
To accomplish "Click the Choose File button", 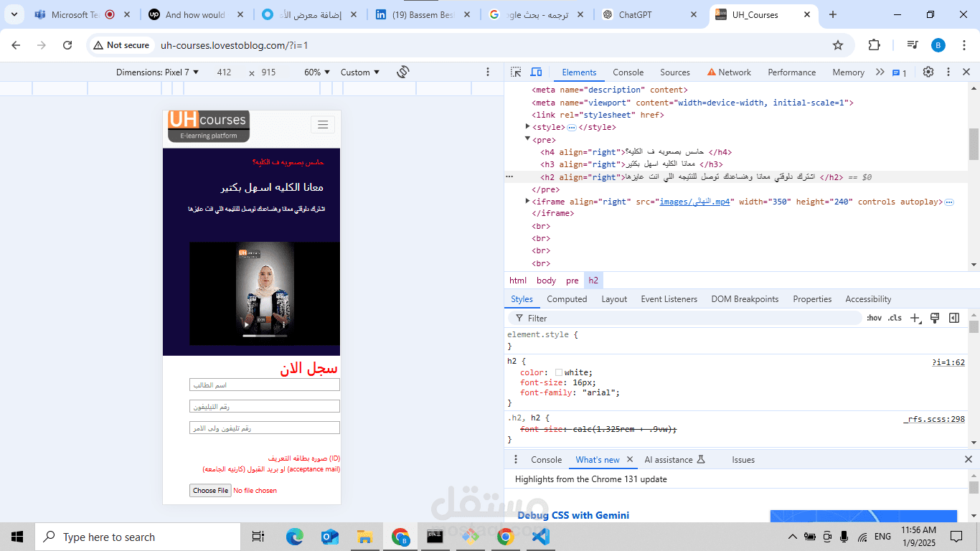I will pyautogui.click(x=210, y=491).
